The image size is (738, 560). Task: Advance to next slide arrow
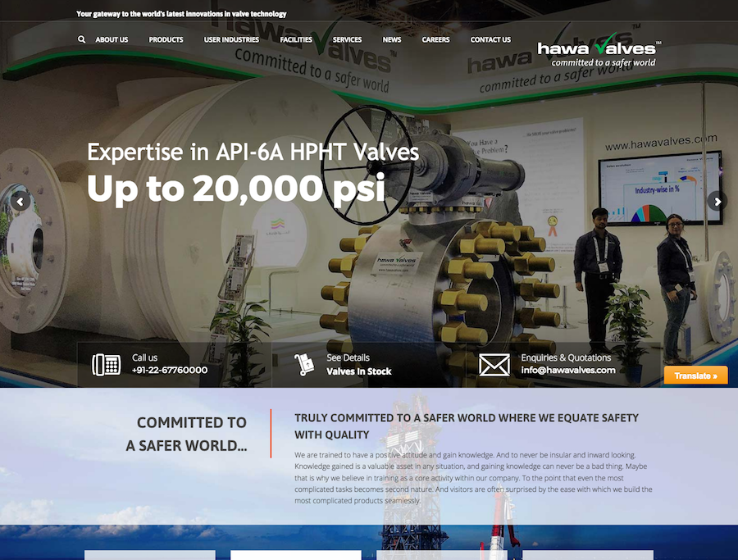point(717,201)
